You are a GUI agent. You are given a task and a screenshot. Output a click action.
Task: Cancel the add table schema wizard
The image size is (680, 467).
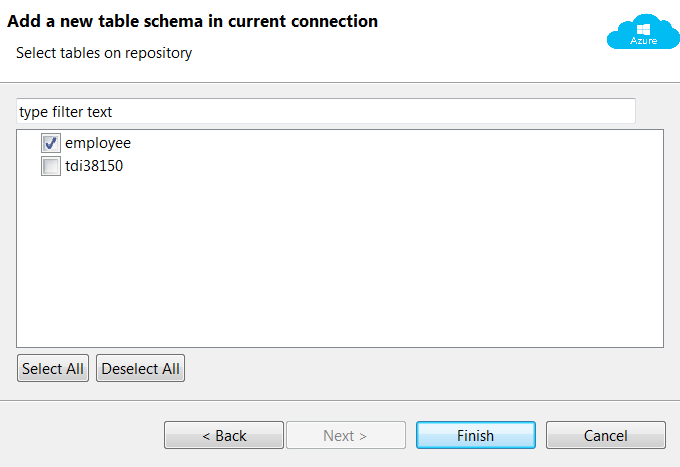coord(605,435)
